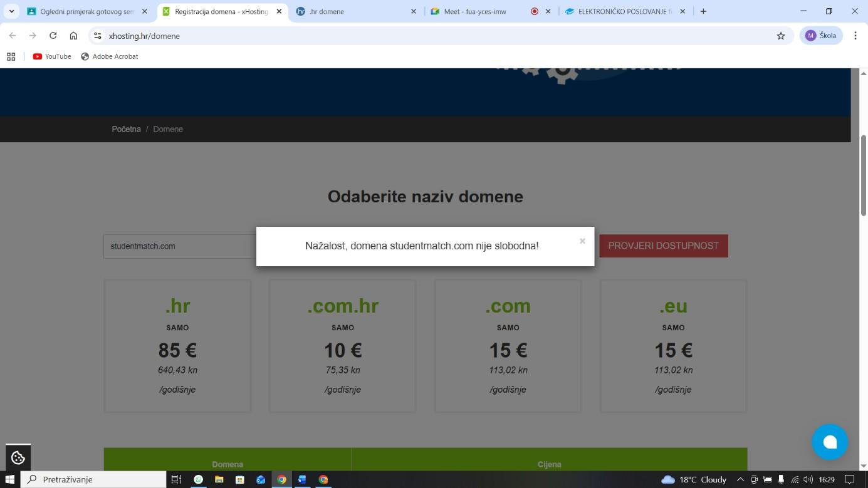
Task: Switch to the active Chrome taskbar icon
Action: pyautogui.click(x=281, y=479)
